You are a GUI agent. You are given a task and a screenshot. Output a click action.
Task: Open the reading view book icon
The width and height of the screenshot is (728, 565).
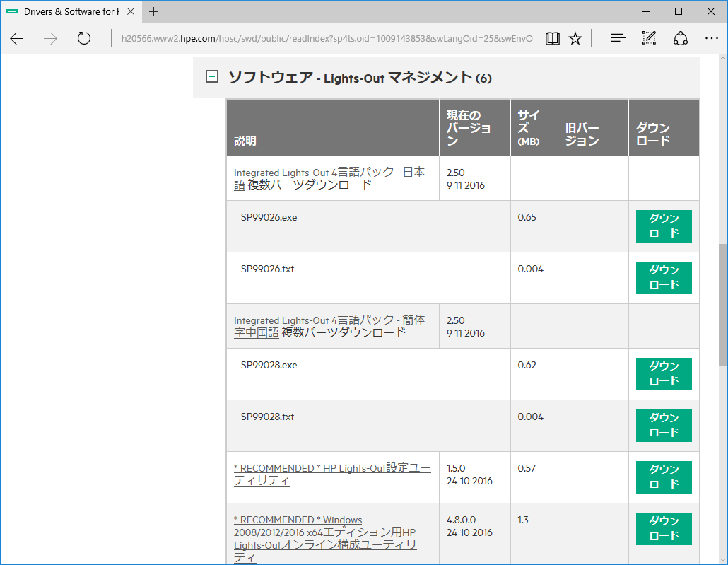click(553, 39)
